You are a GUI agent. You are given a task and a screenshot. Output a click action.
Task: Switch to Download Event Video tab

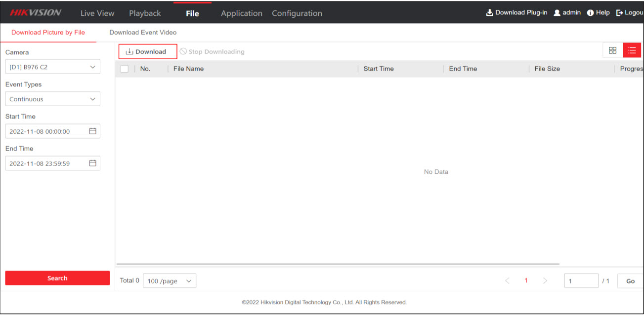coord(143,33)
